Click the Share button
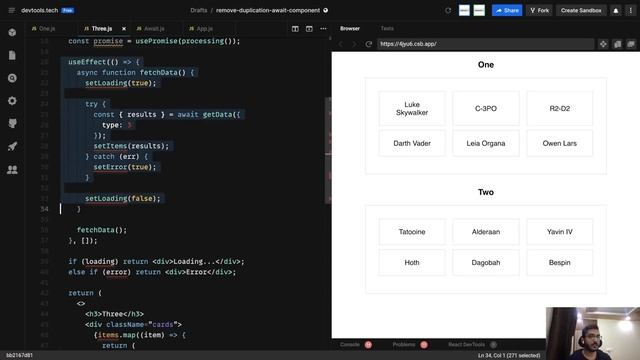Viewport: 640px width, 360px height. tap(507, 11)
